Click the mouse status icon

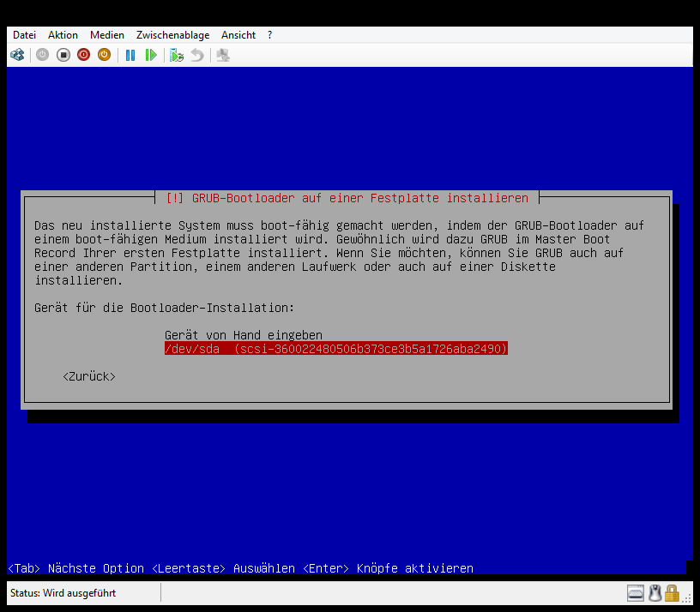(x=655, y=593)
